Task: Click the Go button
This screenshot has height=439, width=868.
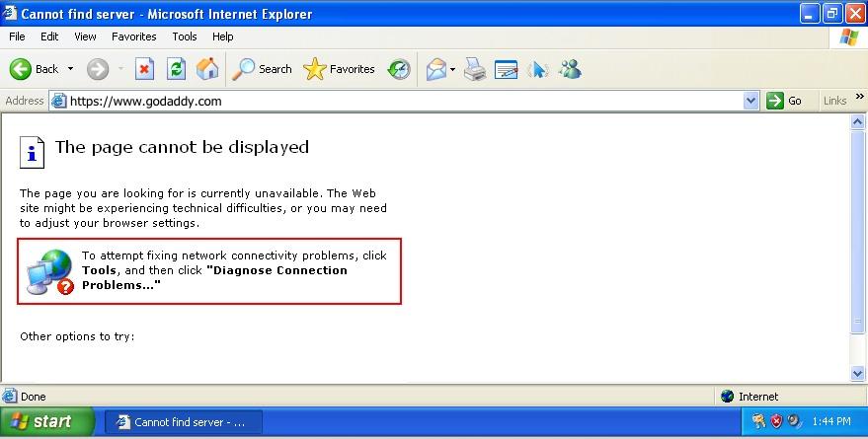Action: point(784,101)
